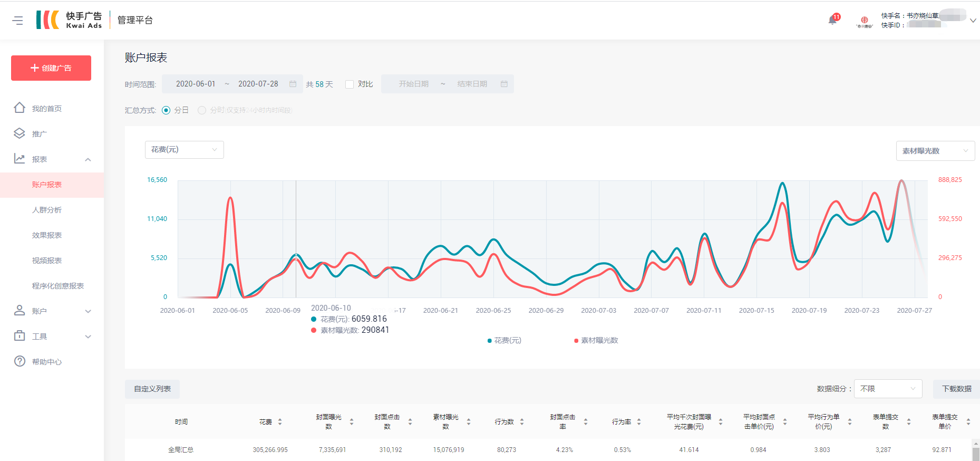
Task: Click the chart icon beside 报表
Action: 20,159
